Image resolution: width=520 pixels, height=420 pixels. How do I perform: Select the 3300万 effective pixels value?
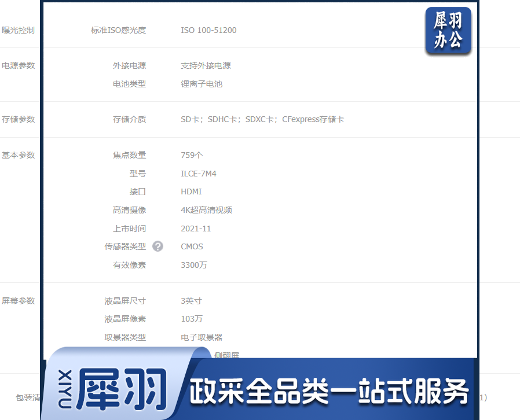click(x=193, y=265)
